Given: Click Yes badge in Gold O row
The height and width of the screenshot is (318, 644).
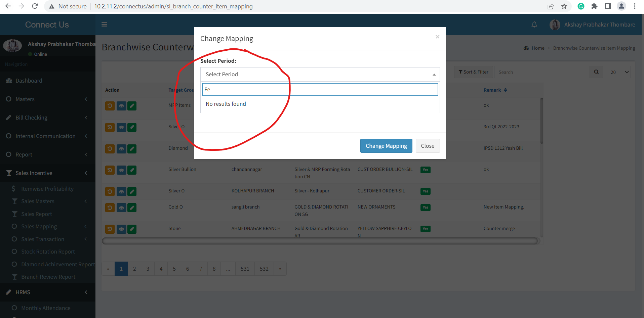Looking at the screenshot, I should pyautogui.click(x=426, y=208).
